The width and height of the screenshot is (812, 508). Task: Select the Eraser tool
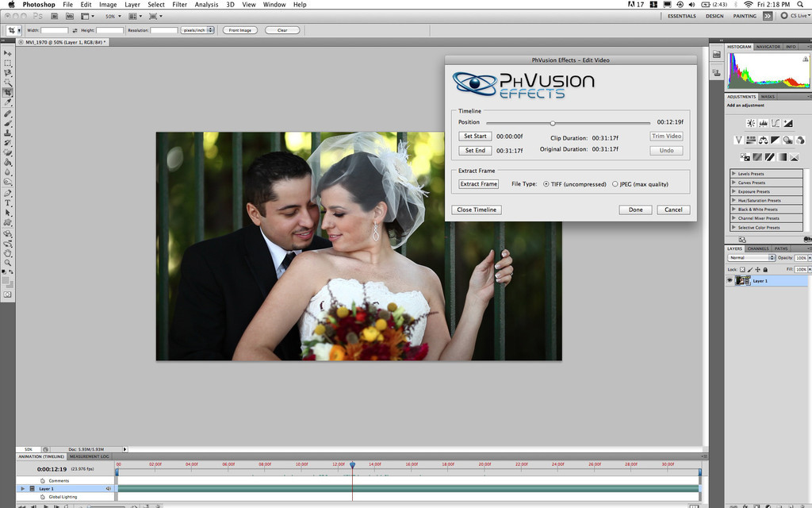click(8, 153)
